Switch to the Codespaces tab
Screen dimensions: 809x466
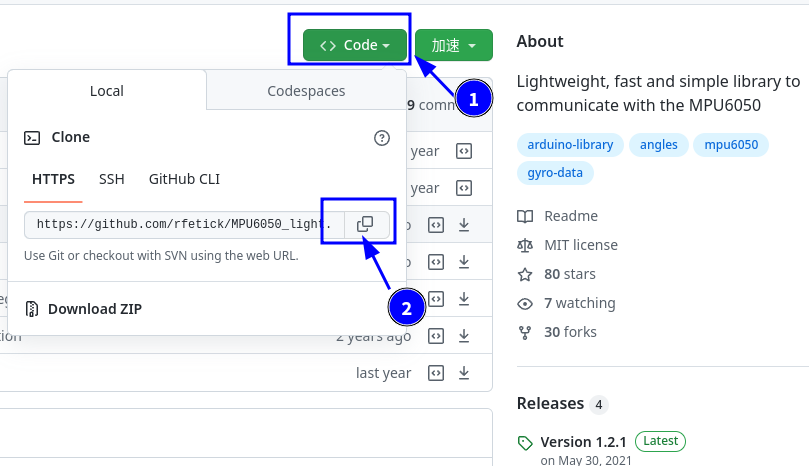(306, 91)
